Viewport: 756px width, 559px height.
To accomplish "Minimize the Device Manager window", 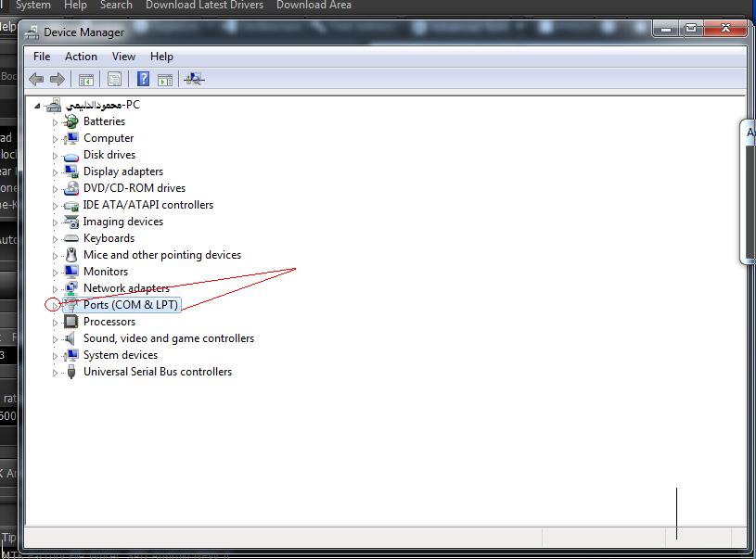I will pos(666,29).
